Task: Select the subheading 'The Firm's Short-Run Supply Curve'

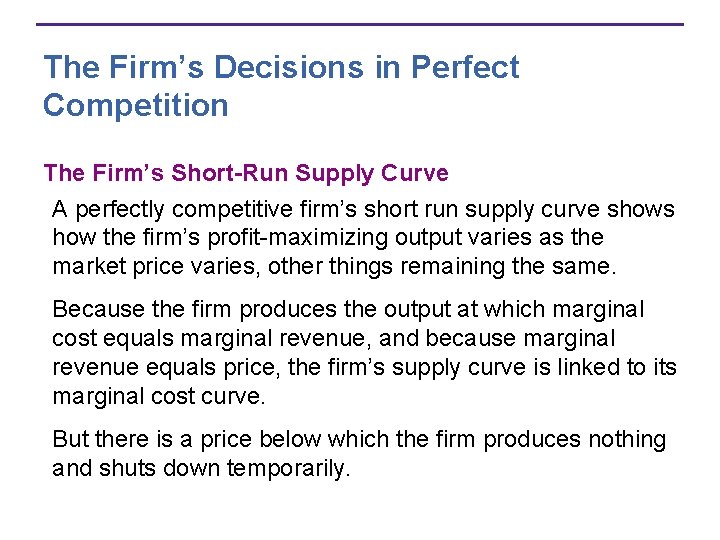Action: 246,174
